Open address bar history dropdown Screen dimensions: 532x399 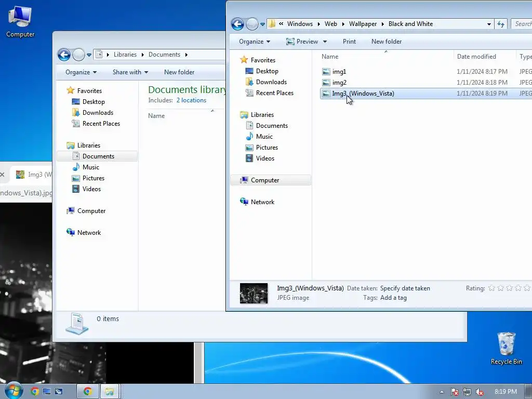pos(489,24)
